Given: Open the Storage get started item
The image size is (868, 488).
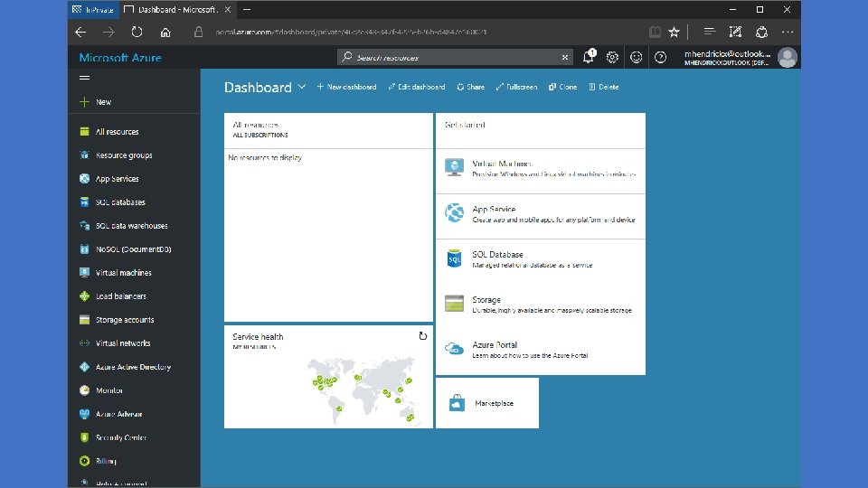Looking at the screenshot, I should [x=541, y=305].
